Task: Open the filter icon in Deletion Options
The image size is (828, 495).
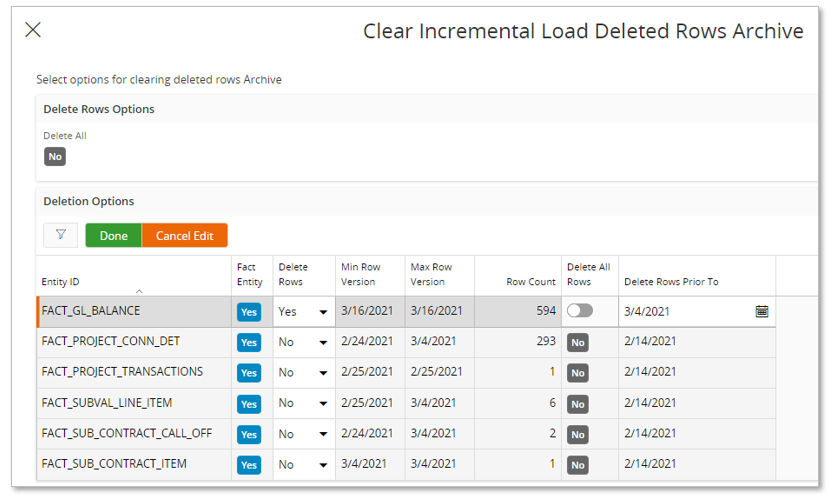Action: 61,235
